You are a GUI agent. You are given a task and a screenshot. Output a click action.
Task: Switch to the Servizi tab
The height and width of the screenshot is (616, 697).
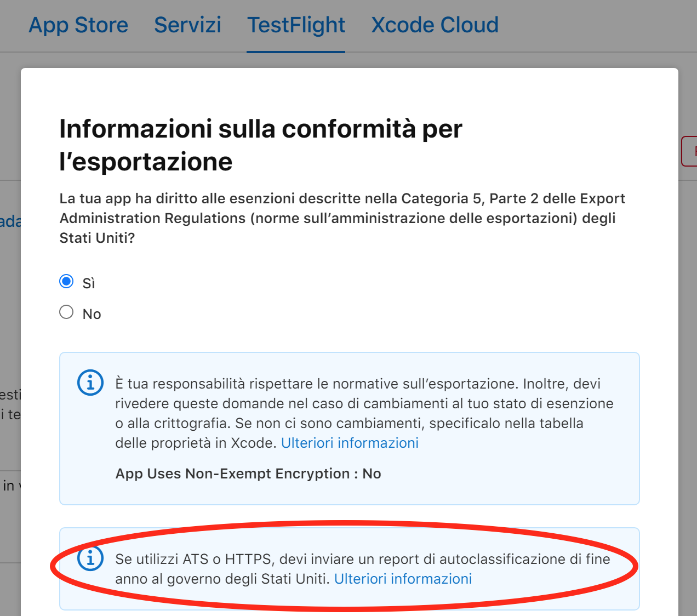pyautogui.click(x=187, y=25)
